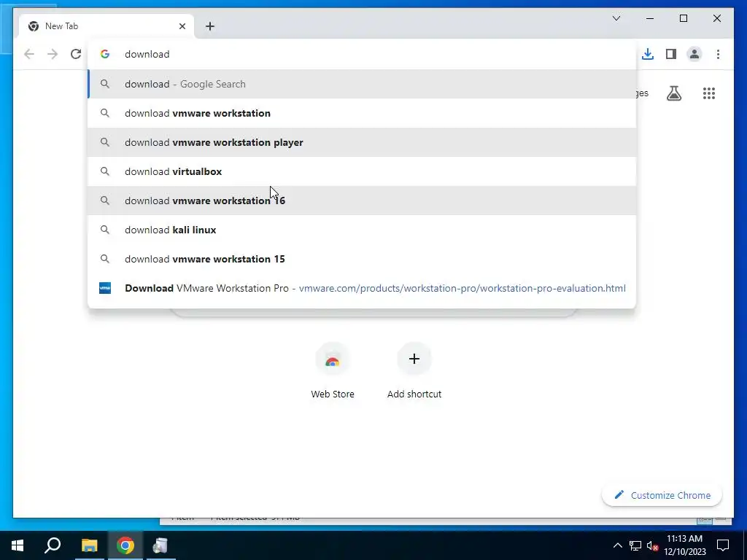Choose 'download virtualbox' suggestion

(x=362, y=171)
